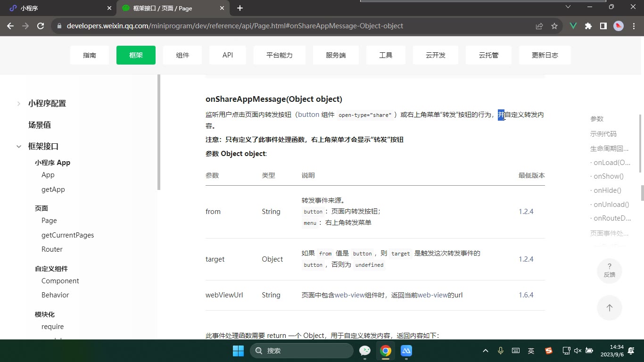Open new tab with plus button

pos(240,8)
